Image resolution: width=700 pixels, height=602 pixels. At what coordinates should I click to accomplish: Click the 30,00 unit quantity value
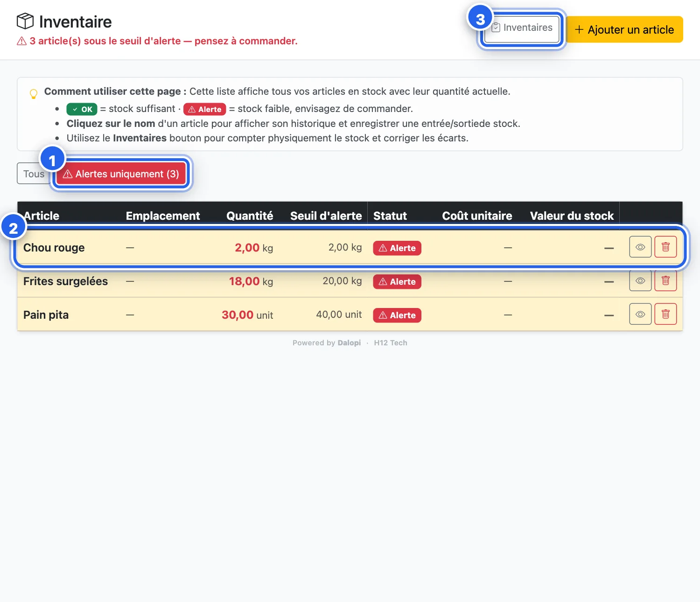coord(247,315)
